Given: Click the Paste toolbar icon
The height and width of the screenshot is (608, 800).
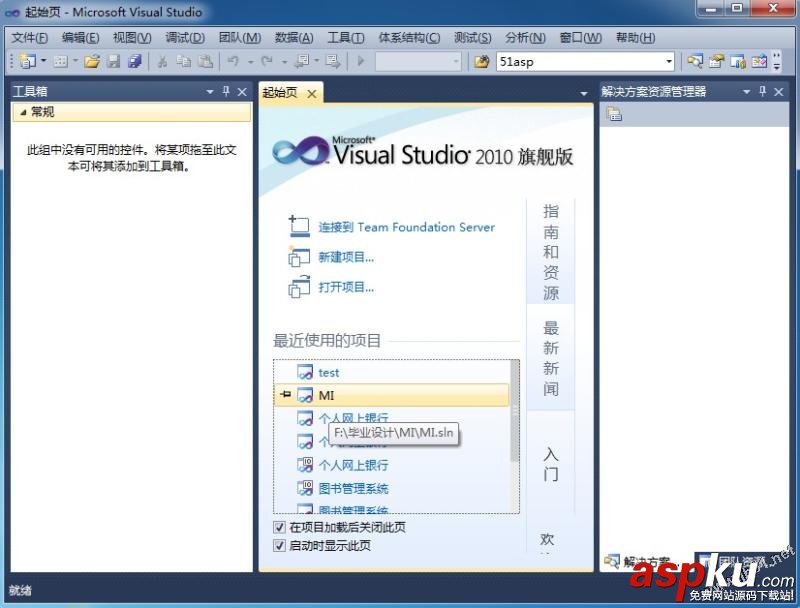Looking at the screenshot, I should [x=205, y=62].
